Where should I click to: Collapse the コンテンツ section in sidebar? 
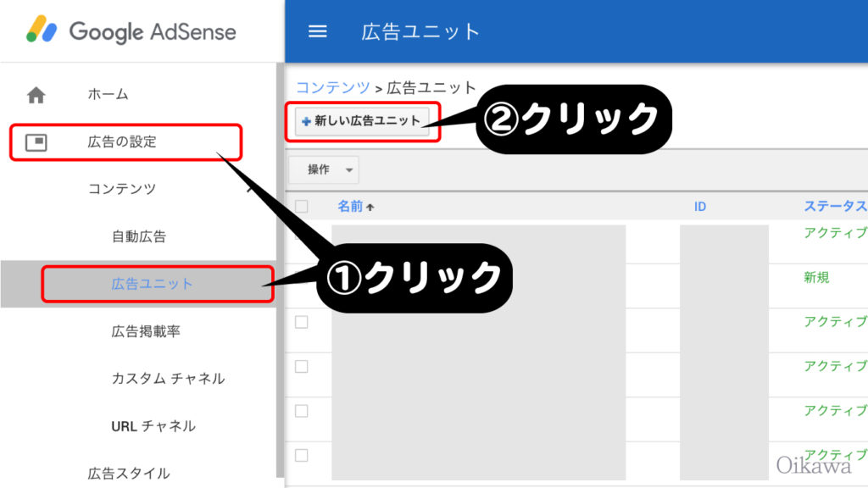click(249, 189)
